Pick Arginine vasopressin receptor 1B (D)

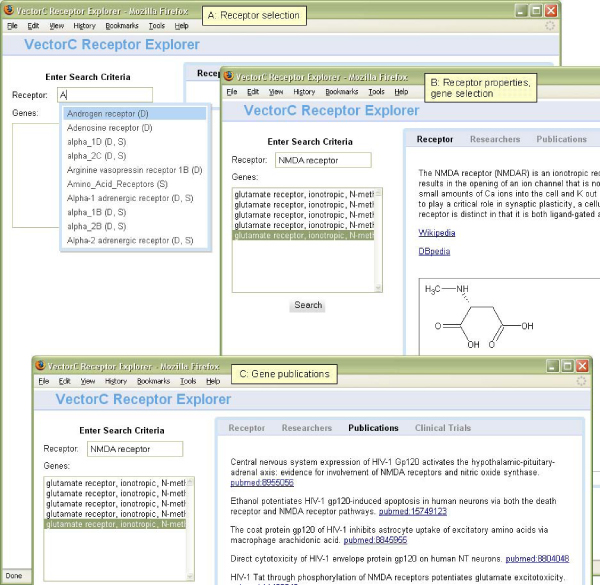coord(135,170)
